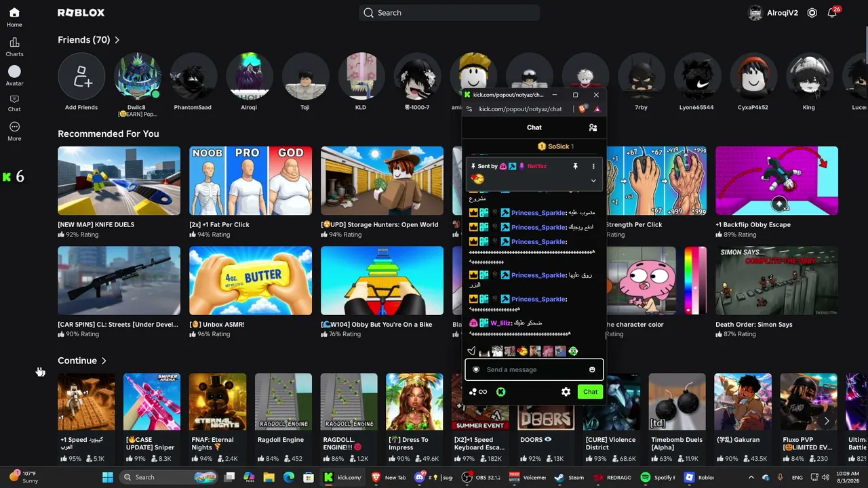The width and height of the screenshot is (868, 488).
Task: Open the Unbox ASMR butter thumbnail
Action: [x=250, y=281]
